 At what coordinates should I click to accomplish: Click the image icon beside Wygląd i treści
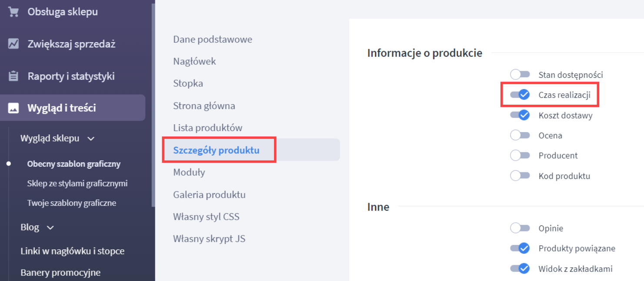coord(13,107)
